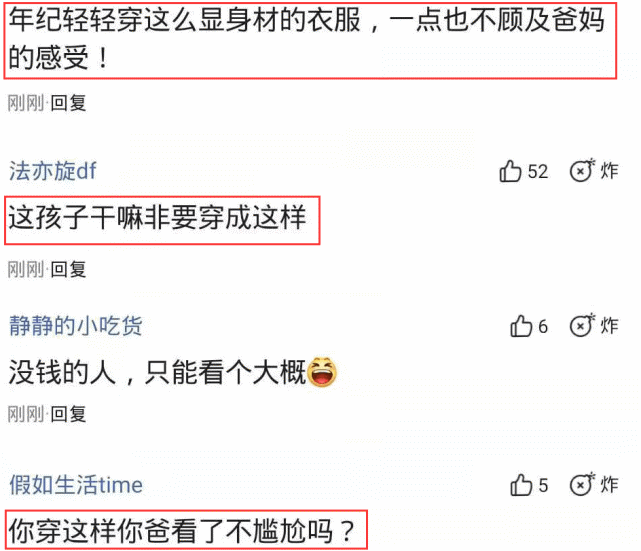
Task: Visit the profile of 假如生活time
Action: (x=76, y=485)
